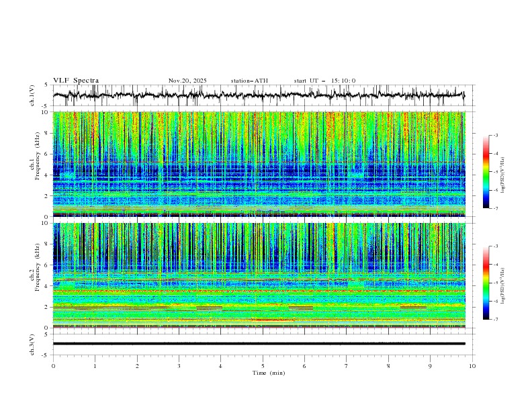Click the station=ATH label
This screenshot has width=532, height=411.
click(x=249, y=81)
